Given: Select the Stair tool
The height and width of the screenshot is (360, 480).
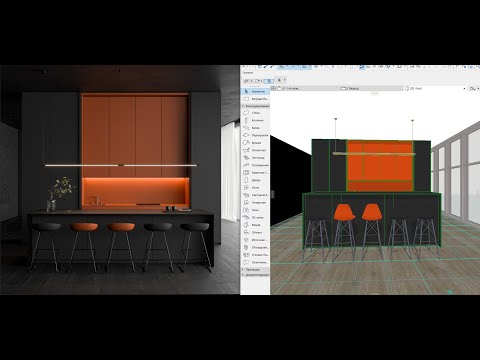Looking at the screenshot, I should click(255, 157).
